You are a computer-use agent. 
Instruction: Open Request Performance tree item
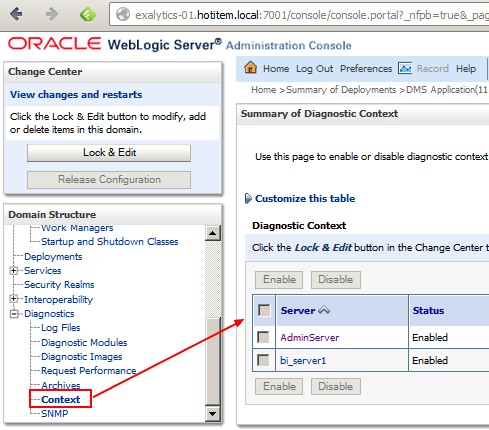point(88,371)
